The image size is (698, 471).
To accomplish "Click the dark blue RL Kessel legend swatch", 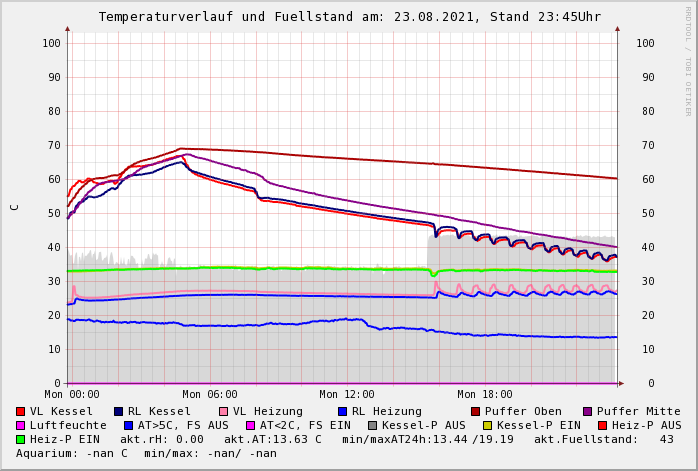I will [x=118, y=412].
